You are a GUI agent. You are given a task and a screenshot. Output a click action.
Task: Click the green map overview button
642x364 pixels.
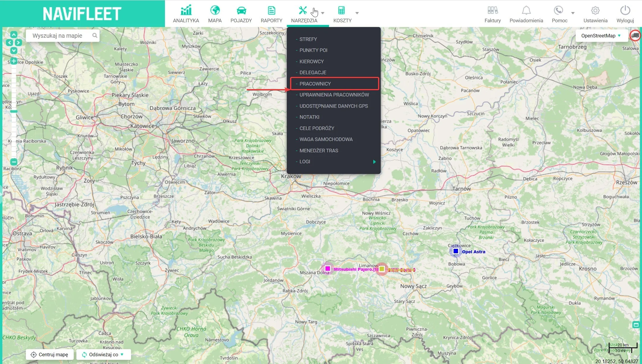[636, 325]
